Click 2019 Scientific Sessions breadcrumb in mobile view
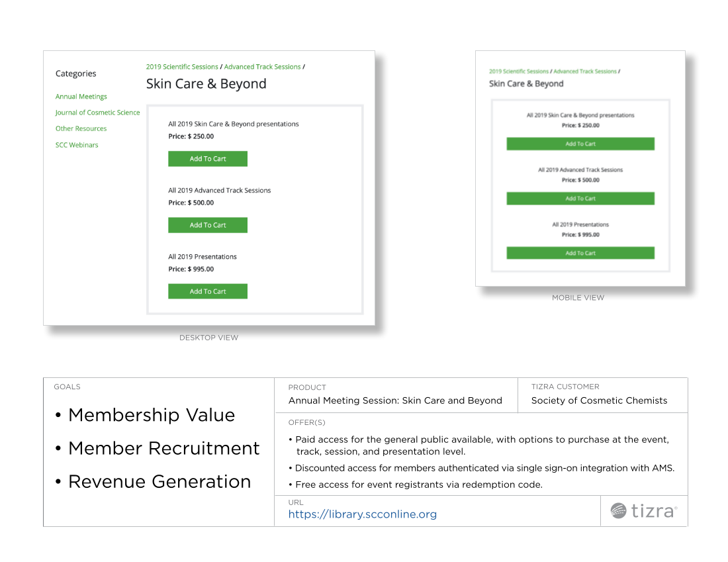The height and width of the screenshot is (562, 728). pyautogui.click(x=519, y=71)
